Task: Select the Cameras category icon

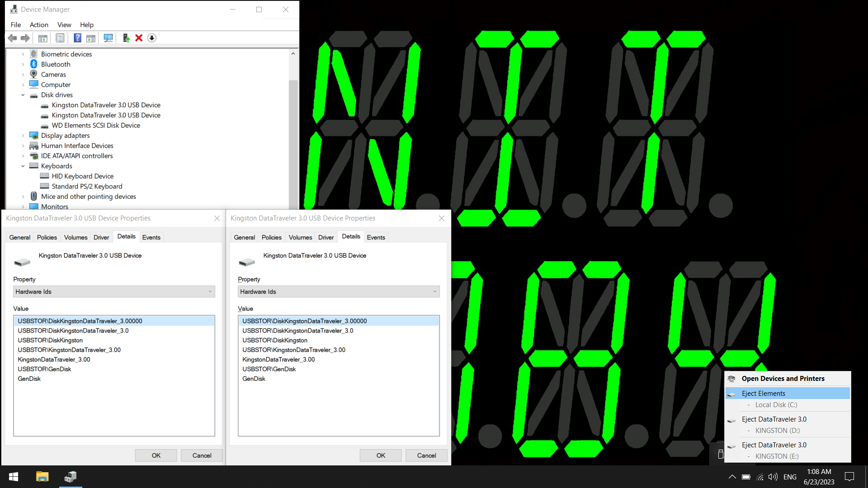Action: [34, 75]
